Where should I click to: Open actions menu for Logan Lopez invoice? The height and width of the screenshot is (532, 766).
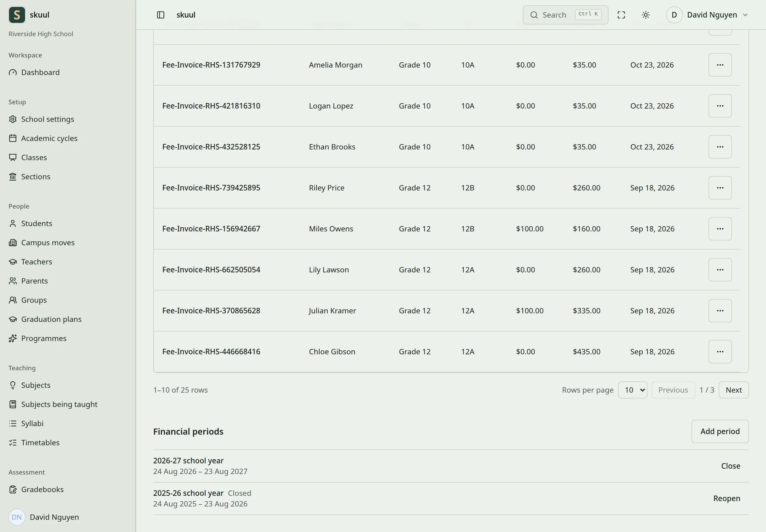(720, 106)
